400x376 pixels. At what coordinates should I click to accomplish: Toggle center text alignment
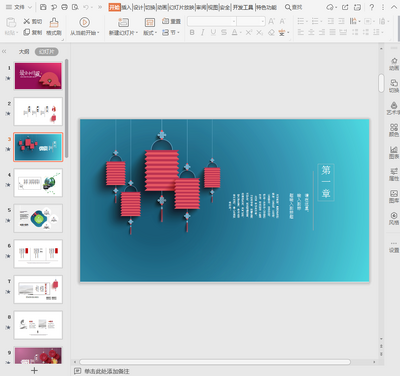click(x=311, y=32)
